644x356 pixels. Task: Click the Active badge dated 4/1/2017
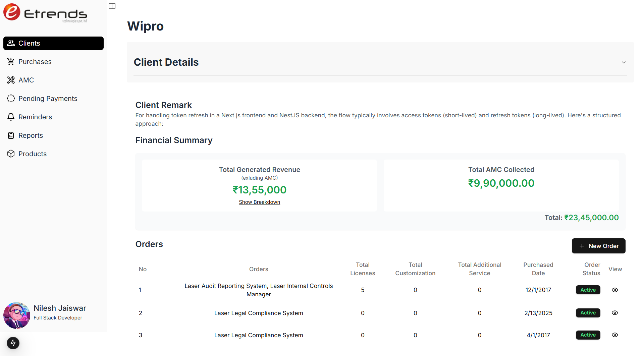[x=588, y=335]
